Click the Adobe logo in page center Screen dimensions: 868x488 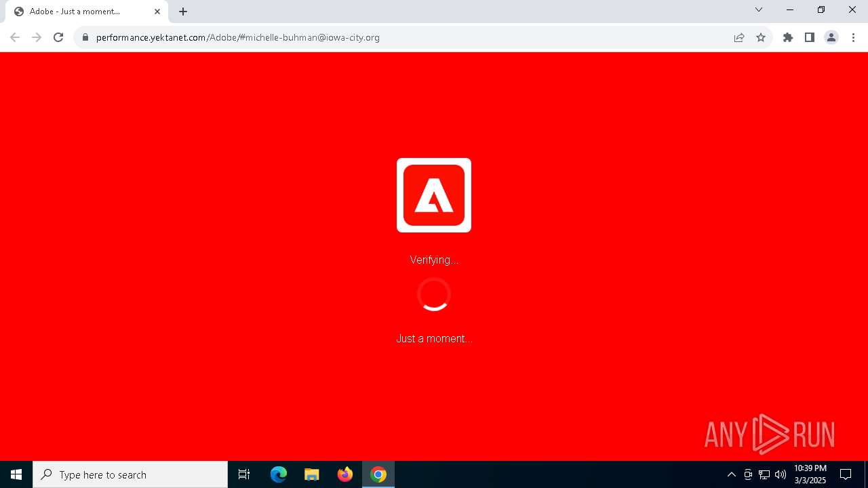pyautogui.click(x=434, y=195)
